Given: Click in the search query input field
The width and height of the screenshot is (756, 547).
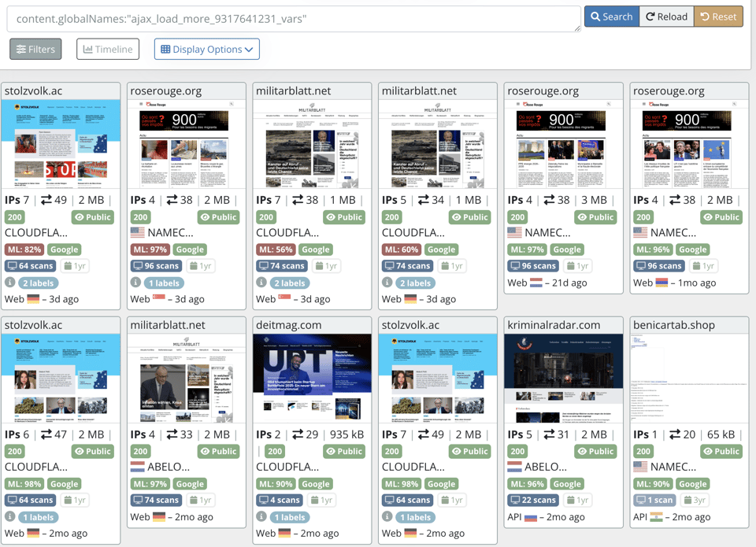Looking at the screenshot, I should coord(293,18).
